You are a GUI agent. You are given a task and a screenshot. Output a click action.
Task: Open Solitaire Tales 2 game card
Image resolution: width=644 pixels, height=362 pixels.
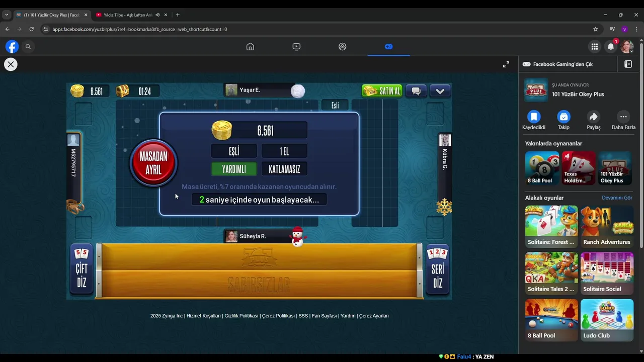tap(551, 273)
